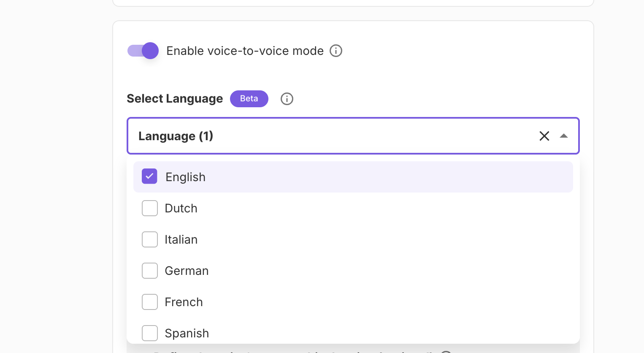The height and width of the screenshot is (353, 644).
Task: Choose the 'German' option text in list
Action: pyautogui.click(x=187, y=271)
